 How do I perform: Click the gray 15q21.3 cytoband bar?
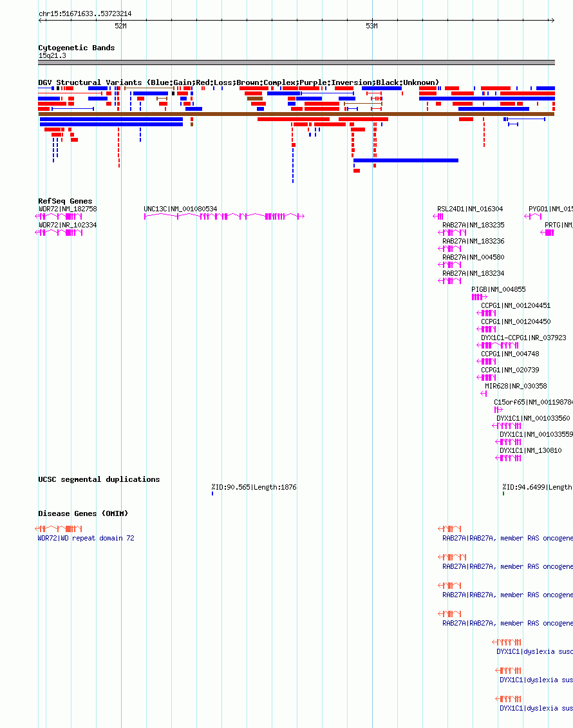tap(296, 62)
